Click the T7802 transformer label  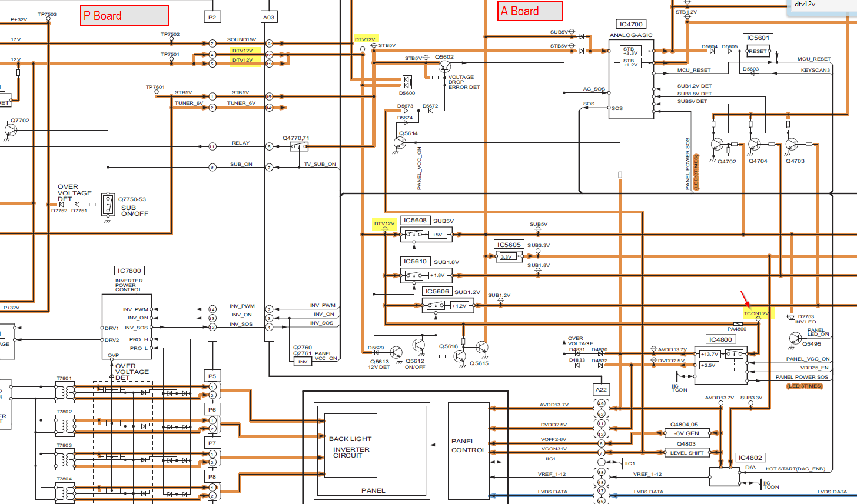tap(64, 412)
